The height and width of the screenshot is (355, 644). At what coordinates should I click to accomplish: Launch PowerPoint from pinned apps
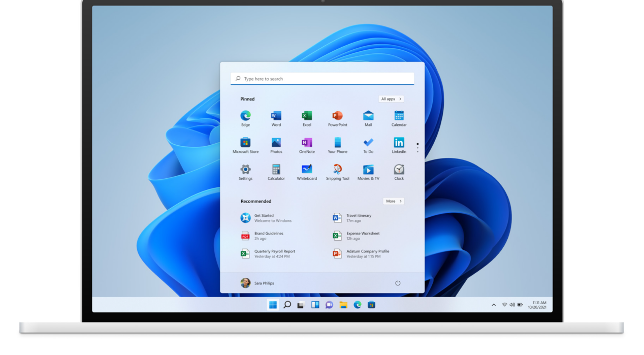(338, 118)
